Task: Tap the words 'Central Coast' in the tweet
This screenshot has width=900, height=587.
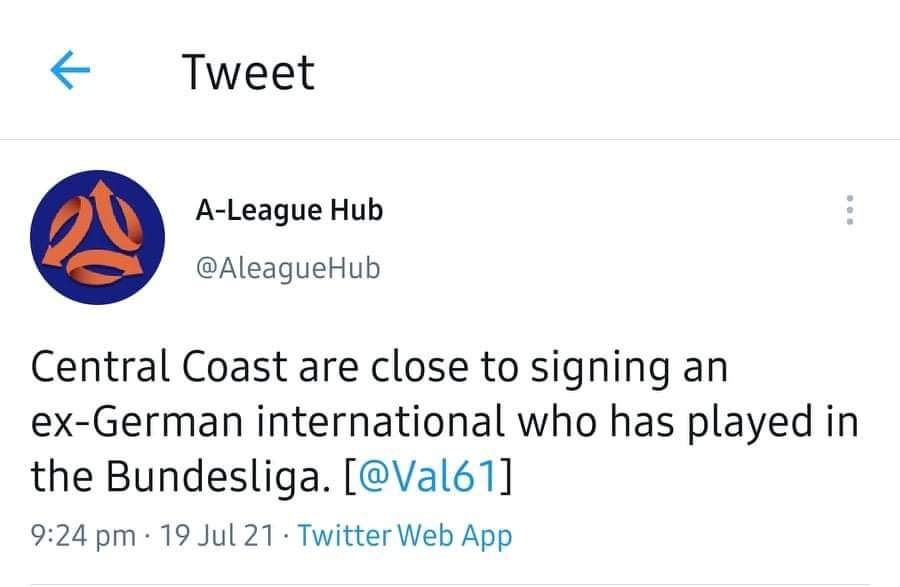Action: click(158, 366)
